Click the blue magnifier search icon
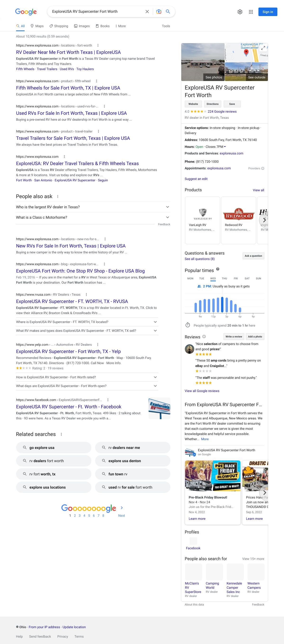Viewport: 284px width, 644px height. (x=168, y=12)
